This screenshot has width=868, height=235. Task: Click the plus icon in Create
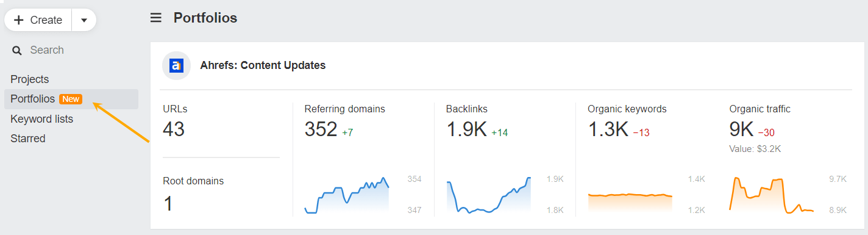[19, 20]
